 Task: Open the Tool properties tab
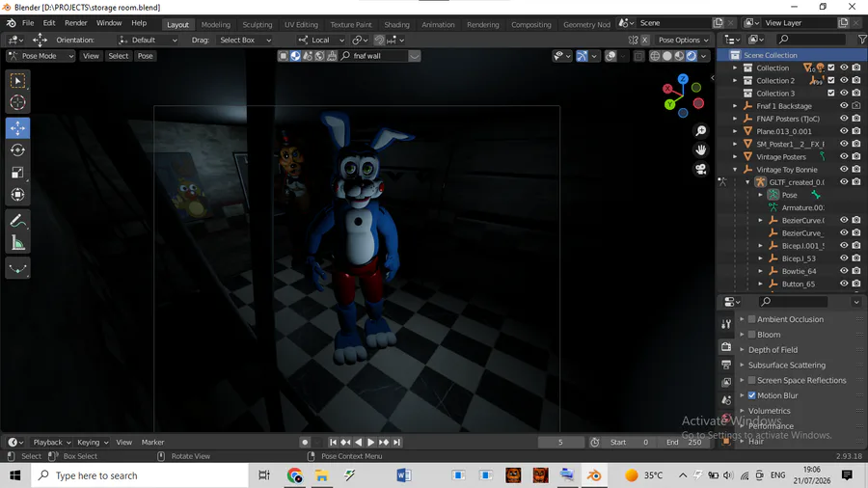pos(726,324)
